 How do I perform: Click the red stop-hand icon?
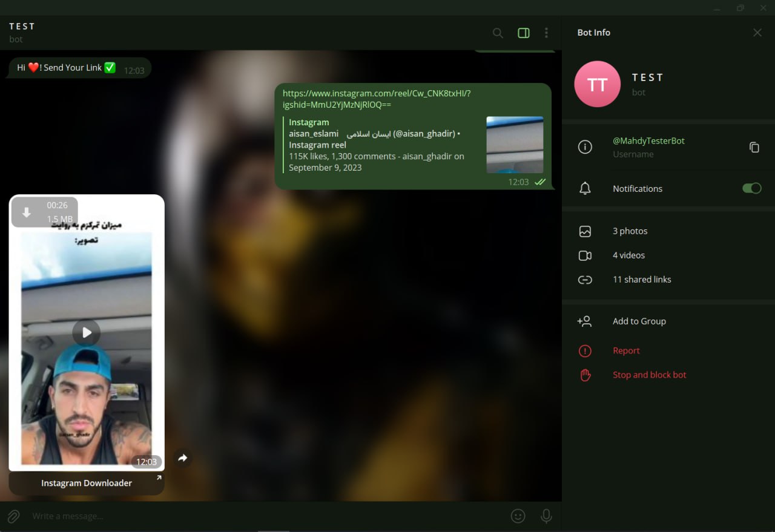point(585,375)
